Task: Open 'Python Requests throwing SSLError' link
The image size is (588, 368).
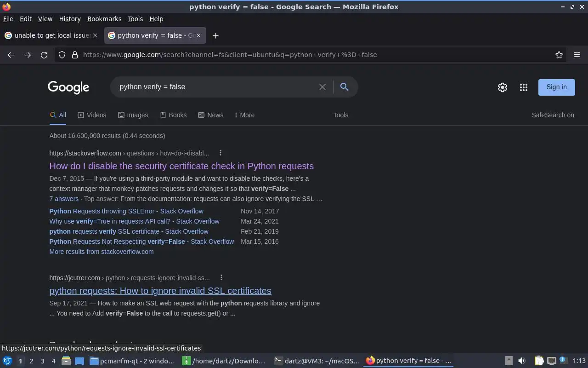Action: (x=126, y=211)
